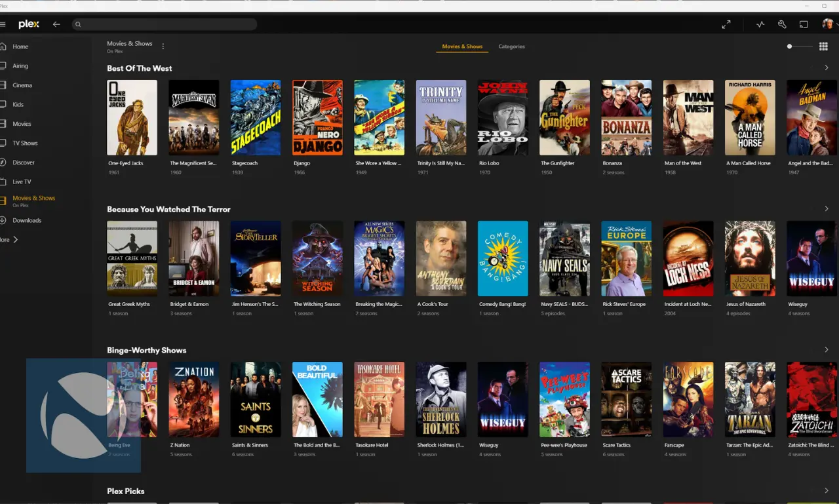Open Pee-wee's Playhouse poster

click(564, 400)
